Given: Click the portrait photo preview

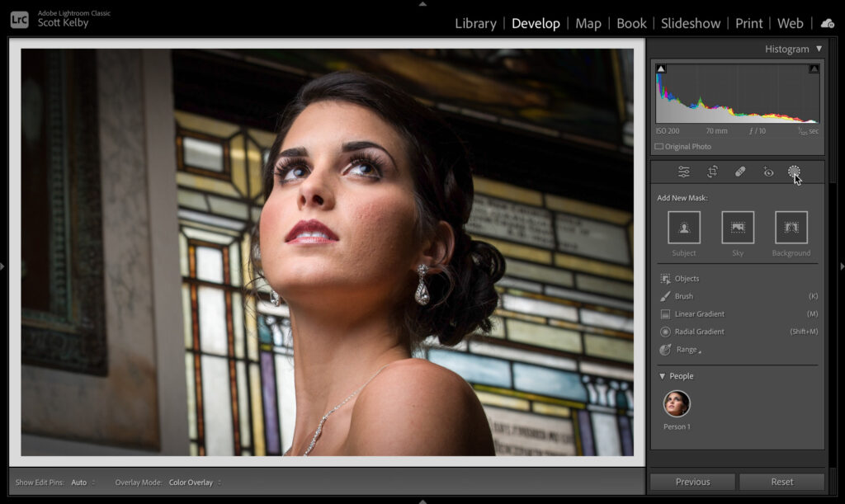Looking at the screenshot, I should click(x=327, y=252).
